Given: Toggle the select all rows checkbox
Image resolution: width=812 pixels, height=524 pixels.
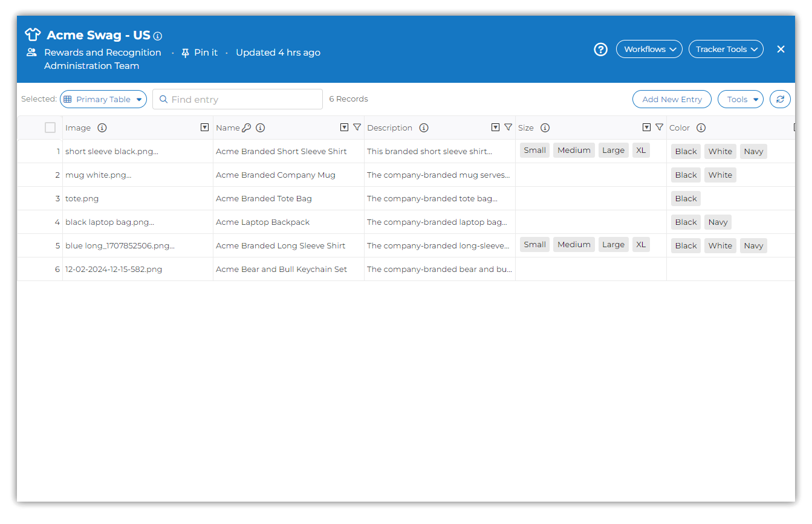Looking at the screenshot, I should tap(50, 128).
